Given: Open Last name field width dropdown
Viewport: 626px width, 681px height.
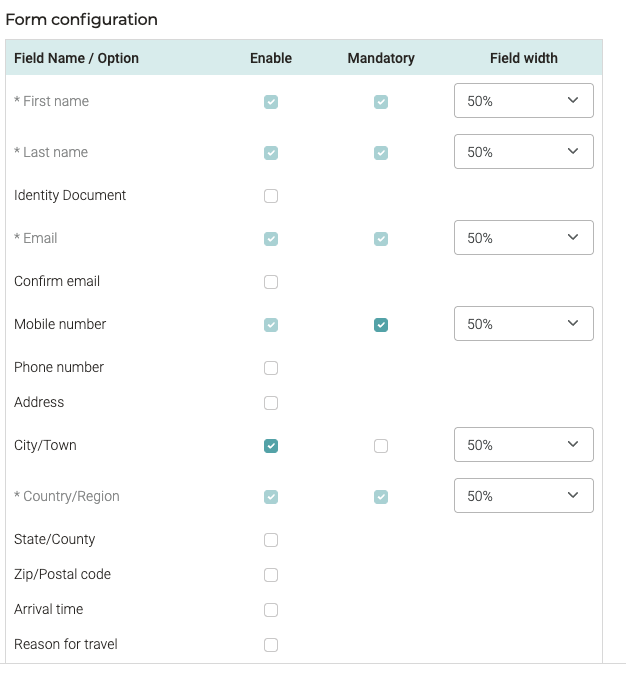Looking at the screenshot, I should (523, 152).
